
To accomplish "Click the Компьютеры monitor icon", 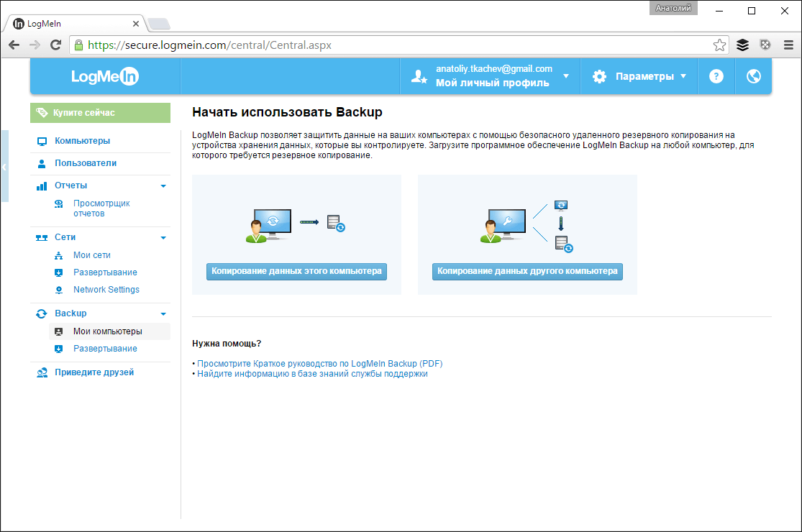I will coord(42,142).
